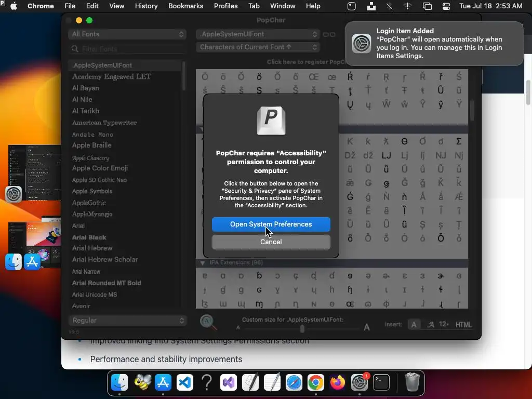Open Control Center in menu bar
The image size is (532, 399).
click(446, 6)
